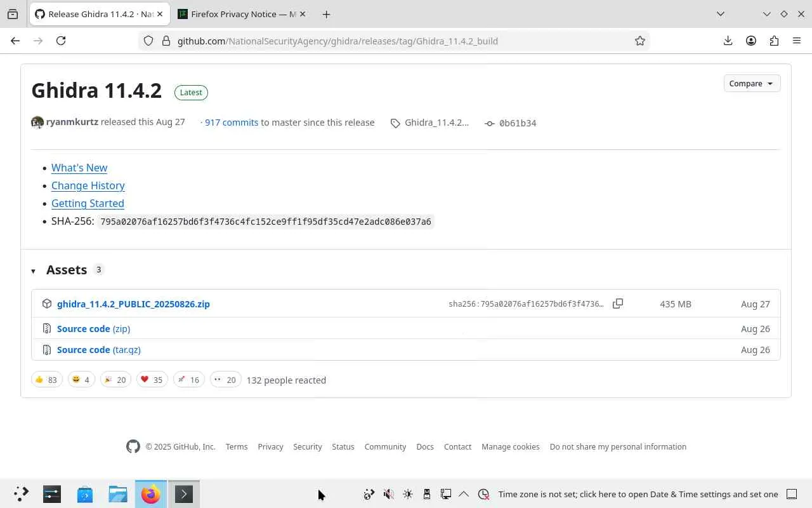Open System Settings from the taskbar
The height and width of the screenshot is (508, 812).
click(52, 494)
